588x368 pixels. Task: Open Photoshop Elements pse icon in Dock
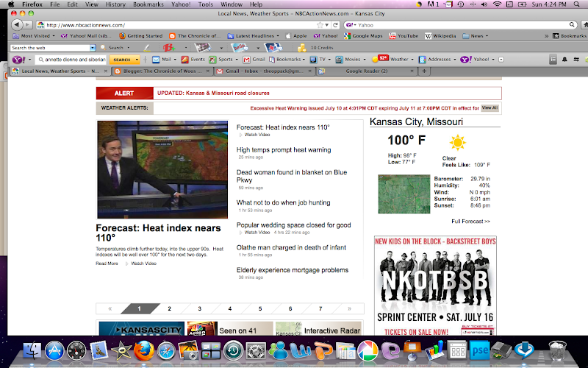click(x=480, y=351)
